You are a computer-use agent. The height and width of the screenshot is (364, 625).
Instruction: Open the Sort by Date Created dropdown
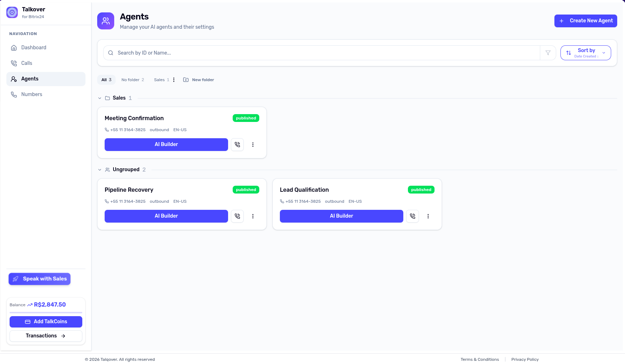click(x=586, y=53)
